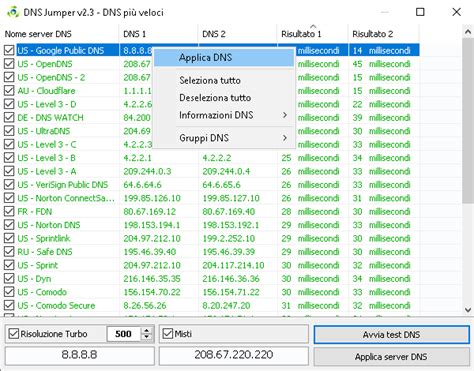Screen dimensions: 474x371
Task: Toggle the FR - FDN checkbox
Action: click(x=9, y=211)
